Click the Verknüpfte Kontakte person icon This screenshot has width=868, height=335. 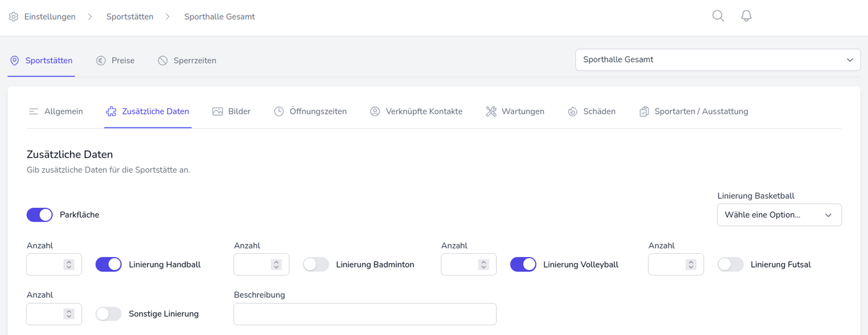(x=375, y=111)
